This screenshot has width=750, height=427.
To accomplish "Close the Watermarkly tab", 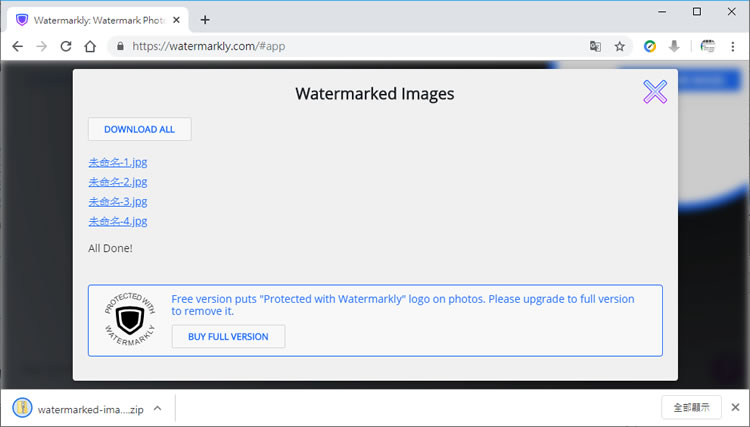I will [x=176, y=20].
